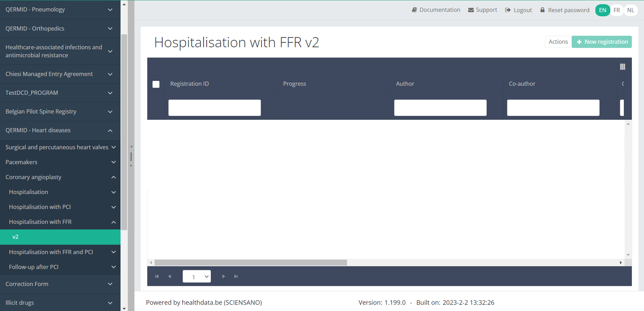Go to previous page of table
Screen dimensions: 644x311
170,276
